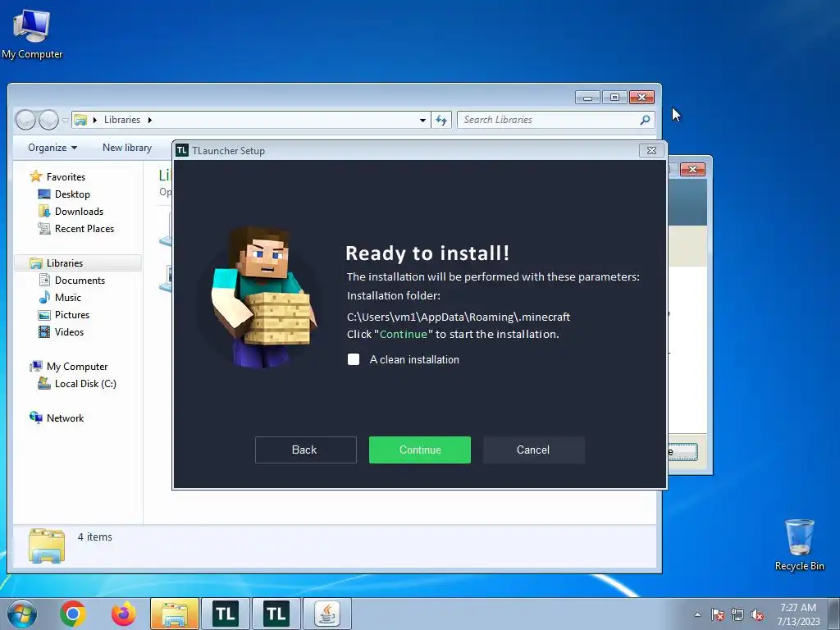
Task: Click New library in the Explorer toolbar
Action: 127,148
